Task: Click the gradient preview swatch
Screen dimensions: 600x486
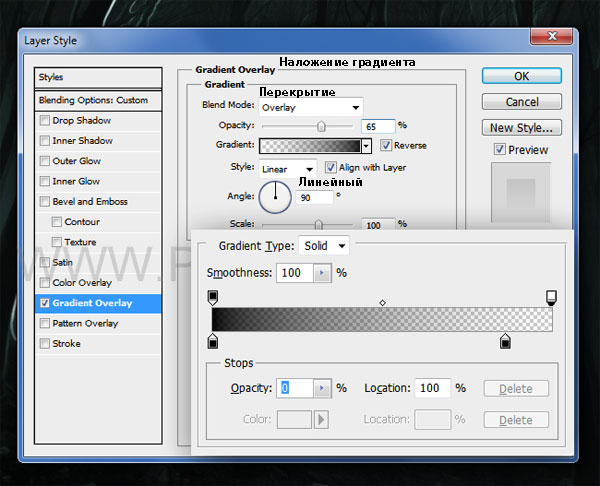Action: coord(310,146)
